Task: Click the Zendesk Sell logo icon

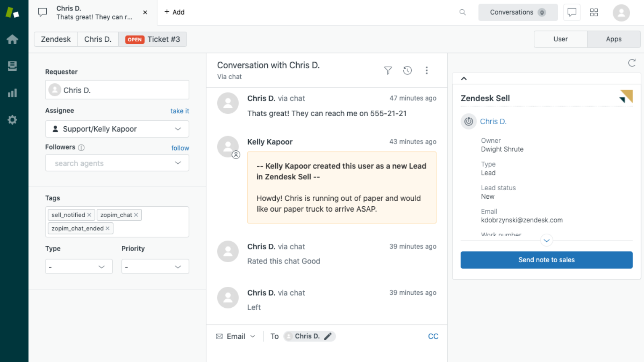Action: [626, 96]
